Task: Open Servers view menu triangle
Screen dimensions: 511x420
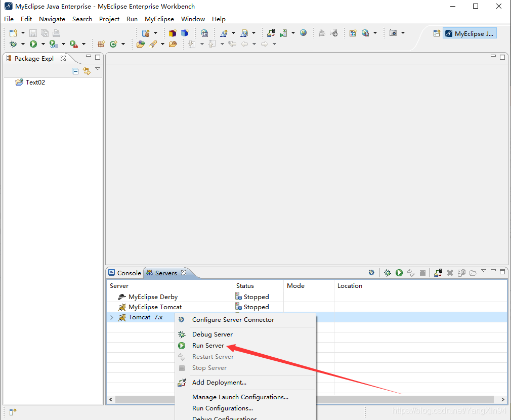Action: (484, 271)
